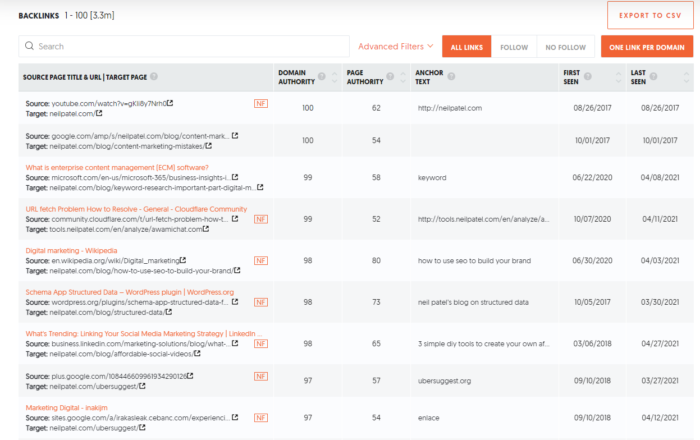Click help icon beside Source Page Title header

coord(154,76)
